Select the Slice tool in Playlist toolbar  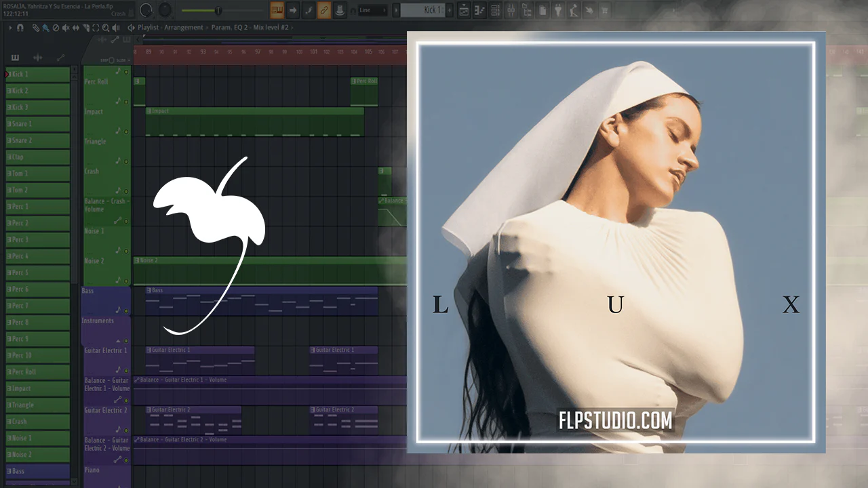(x=86, y=28)
